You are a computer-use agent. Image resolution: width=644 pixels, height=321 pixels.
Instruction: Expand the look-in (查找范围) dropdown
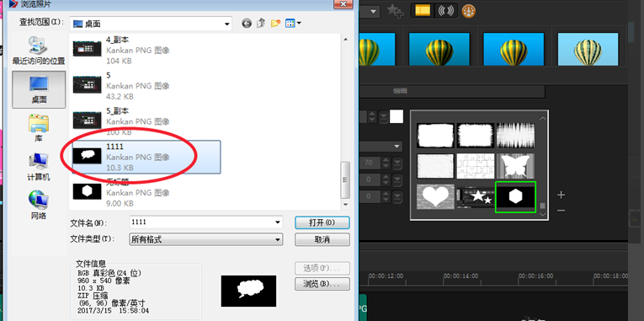click(x=226, y=24)
